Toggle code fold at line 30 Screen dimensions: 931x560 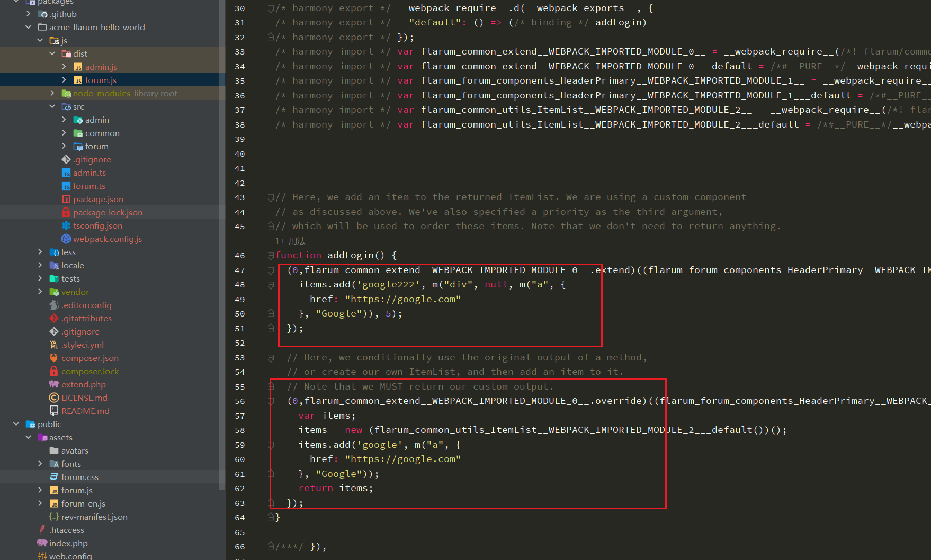tap(271, 8)
